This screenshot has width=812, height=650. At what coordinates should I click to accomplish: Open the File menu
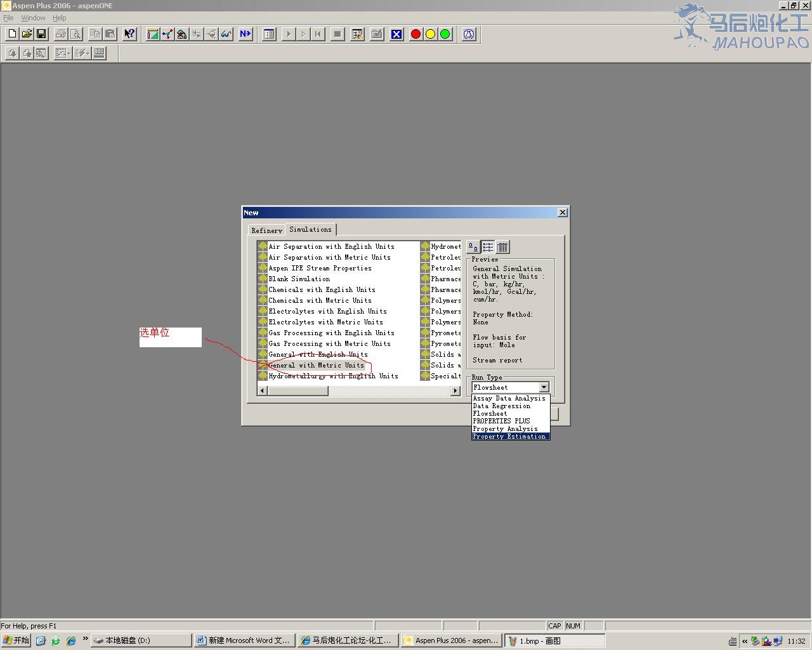pyautogui.click(x=8, y=18)
